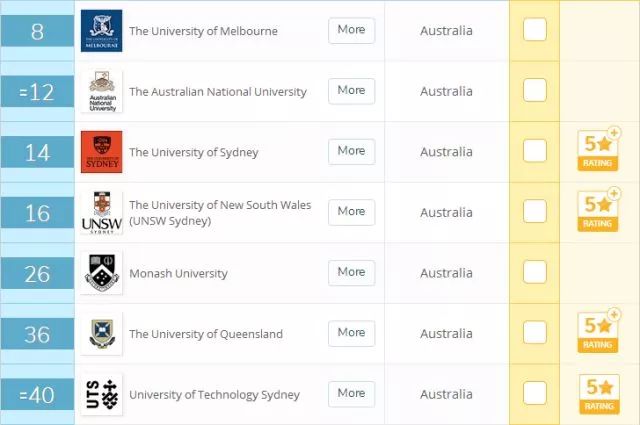
Task: Click the Monash University crest logo
Action: point(101,273)
